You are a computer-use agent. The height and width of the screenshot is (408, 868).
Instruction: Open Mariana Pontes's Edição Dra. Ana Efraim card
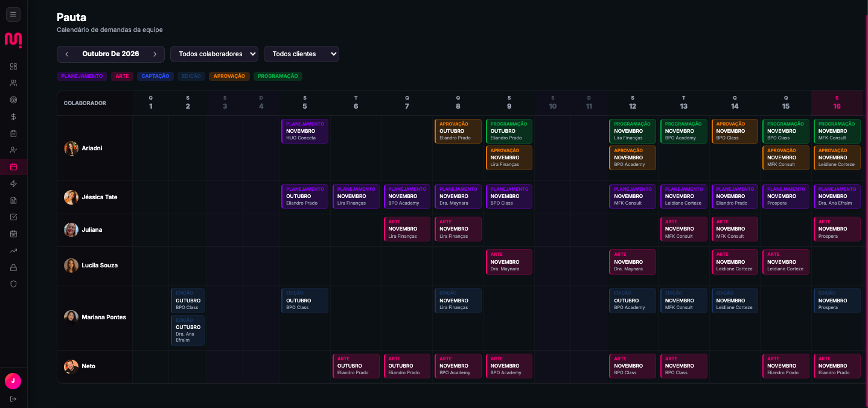188,330
